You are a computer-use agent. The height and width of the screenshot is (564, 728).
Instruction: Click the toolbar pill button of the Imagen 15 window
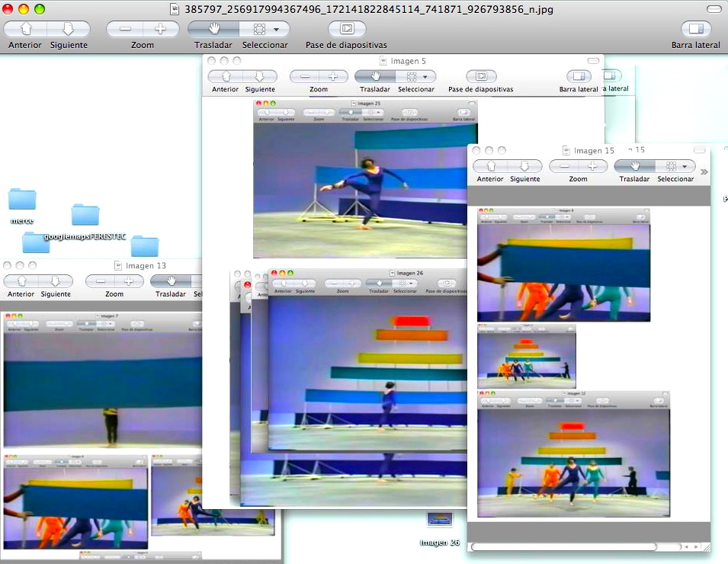pyautogui.click(x=699, y=150)
